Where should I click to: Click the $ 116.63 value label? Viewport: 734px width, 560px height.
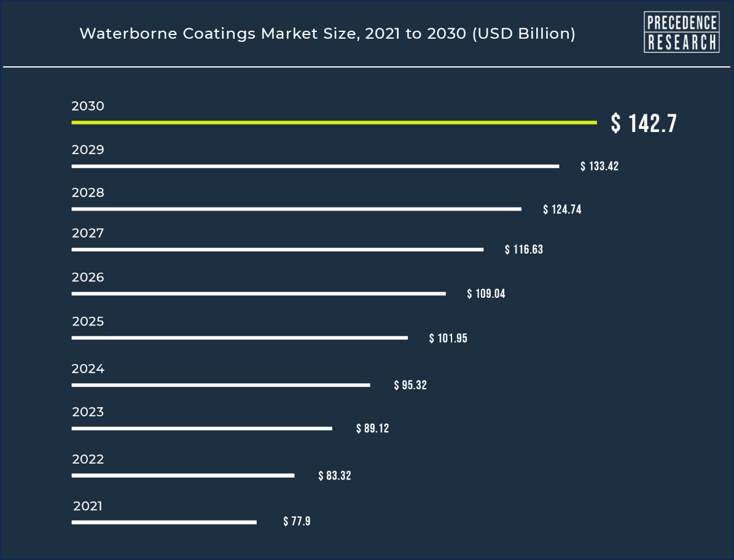point(524,250)
